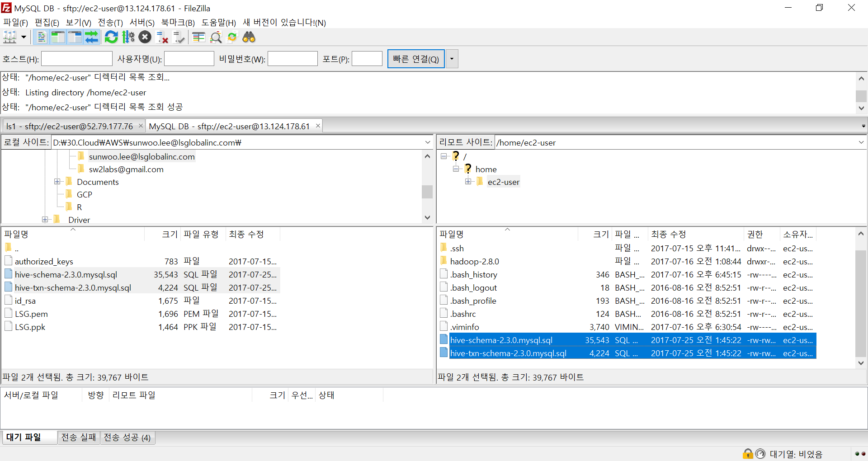Select local file id_rsa

click(25, 301)
